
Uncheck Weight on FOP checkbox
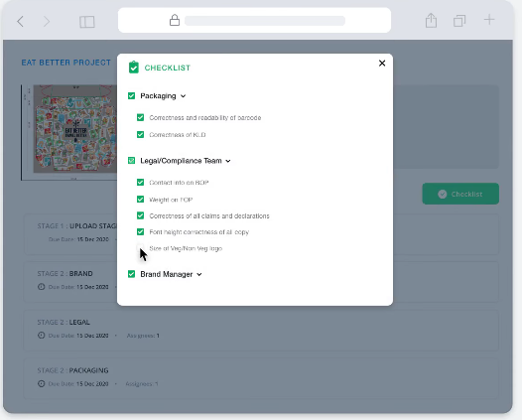140,200
